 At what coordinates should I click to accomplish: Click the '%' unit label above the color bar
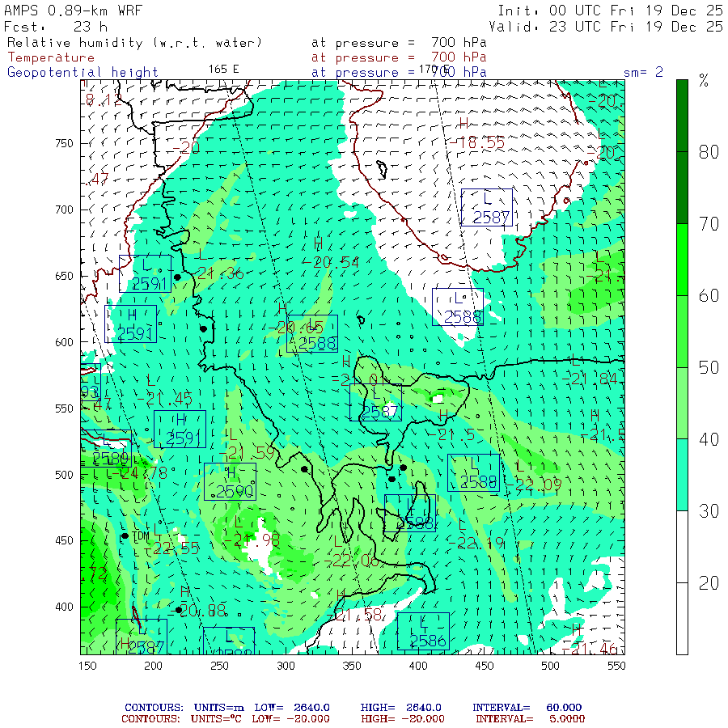tap(704, 81)
